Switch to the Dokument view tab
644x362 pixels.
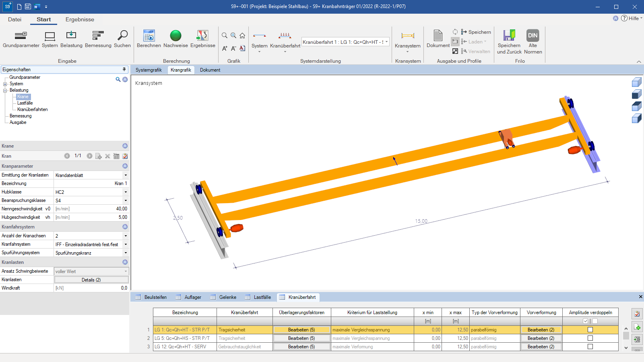pyautogui.click(x=210, y=70)
